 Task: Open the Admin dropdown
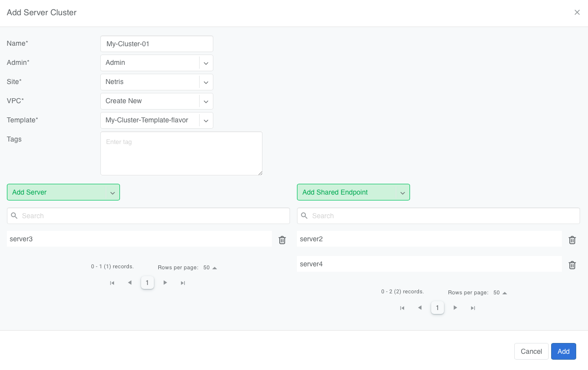[x=206, y=63]
